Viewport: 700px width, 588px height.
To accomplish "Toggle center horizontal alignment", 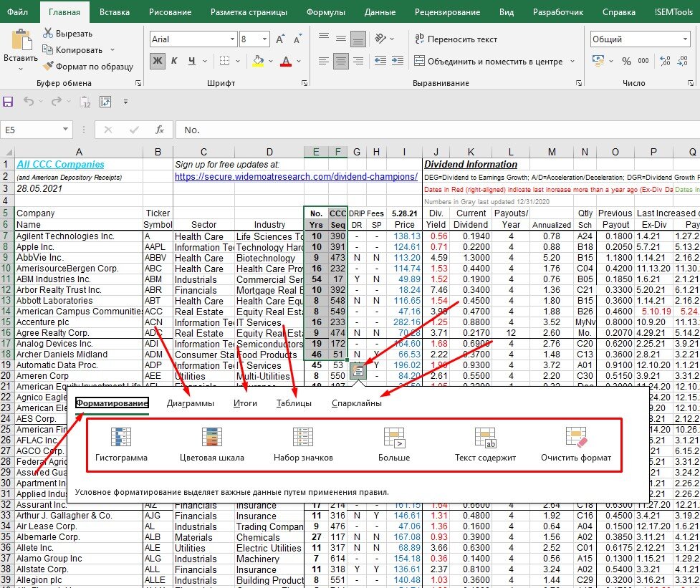I will coord(340,61).
